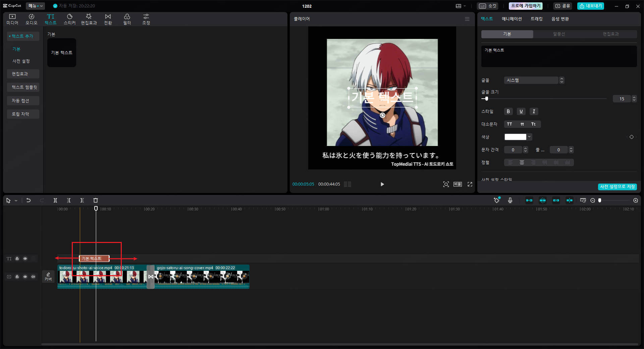Click the 숏컷 shortcuts button
This screenshot has width=644, height=349.
[488, 6]
